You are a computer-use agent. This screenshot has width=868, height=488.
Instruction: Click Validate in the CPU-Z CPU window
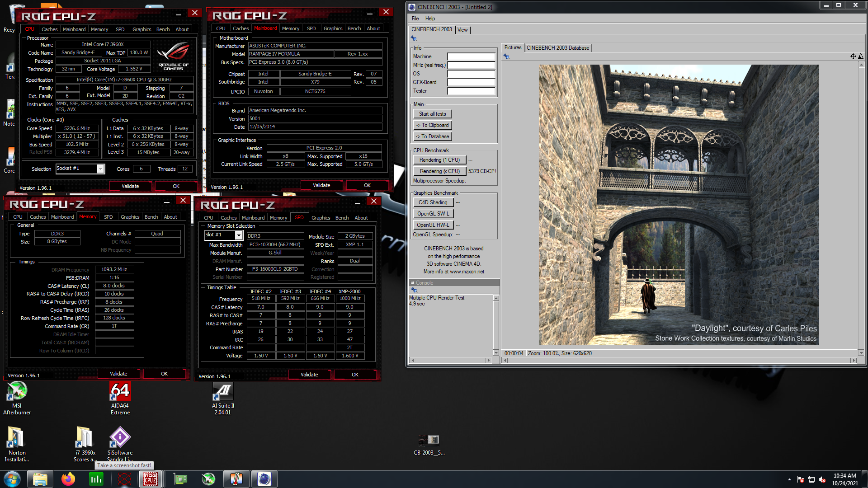point(130,186)
